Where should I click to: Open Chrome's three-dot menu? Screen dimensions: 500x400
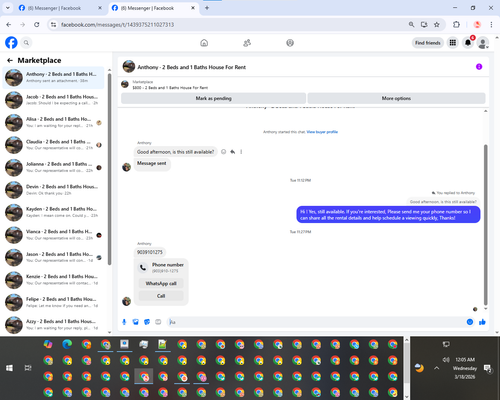(x=491, y=24)
